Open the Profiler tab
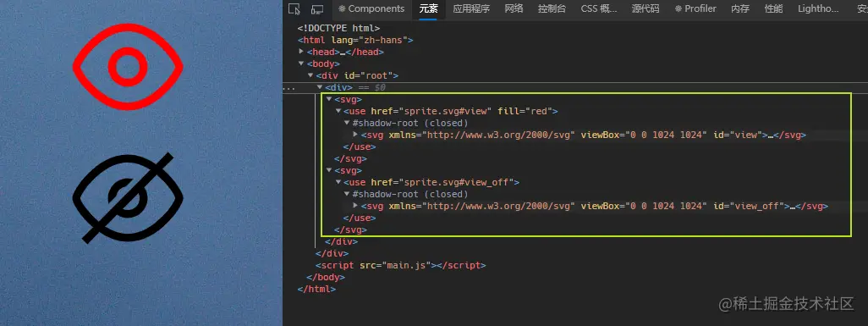Screen dimensions: 868x326 695,8
